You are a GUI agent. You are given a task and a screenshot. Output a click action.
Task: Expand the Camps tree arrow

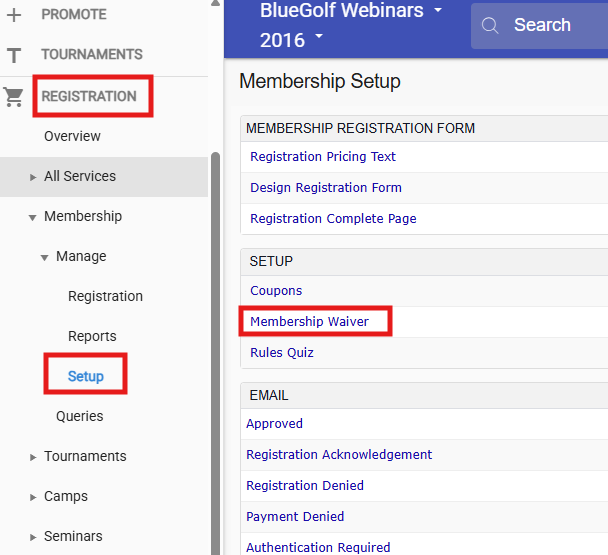[33, 497]
